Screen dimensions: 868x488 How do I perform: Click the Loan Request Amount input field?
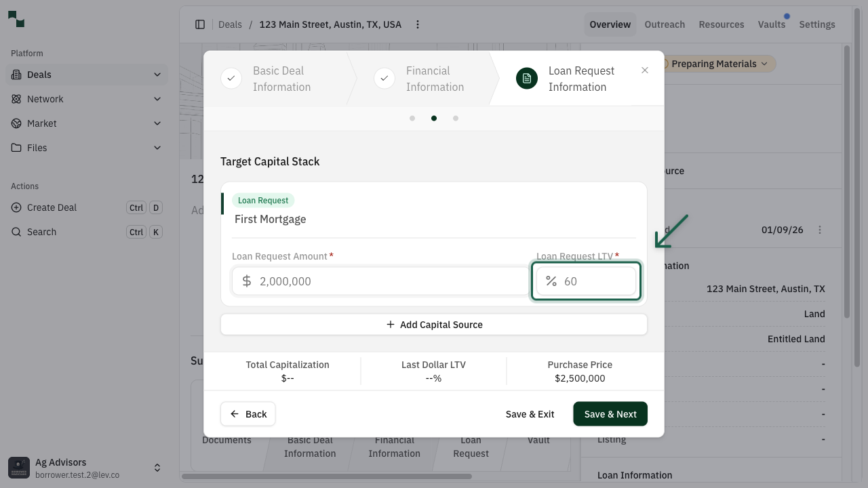pos(380,281)
